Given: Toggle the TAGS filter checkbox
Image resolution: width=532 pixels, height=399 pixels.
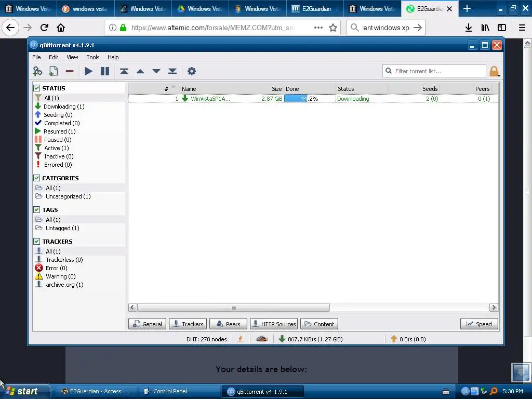Looking at the screenshot, I should (37, 210).
